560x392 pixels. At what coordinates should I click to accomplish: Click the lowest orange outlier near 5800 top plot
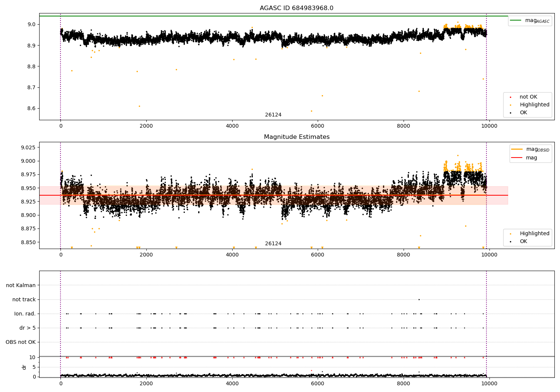coord(311,111)
